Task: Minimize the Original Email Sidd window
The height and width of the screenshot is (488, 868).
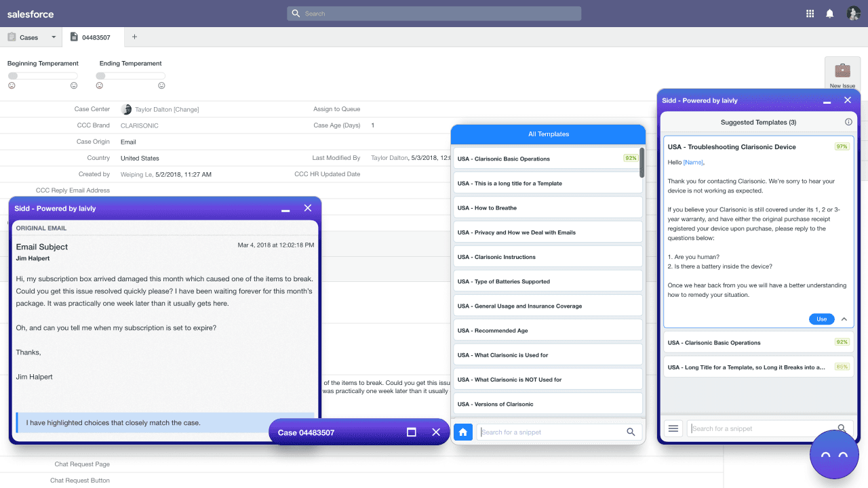Action: (285, 210)
